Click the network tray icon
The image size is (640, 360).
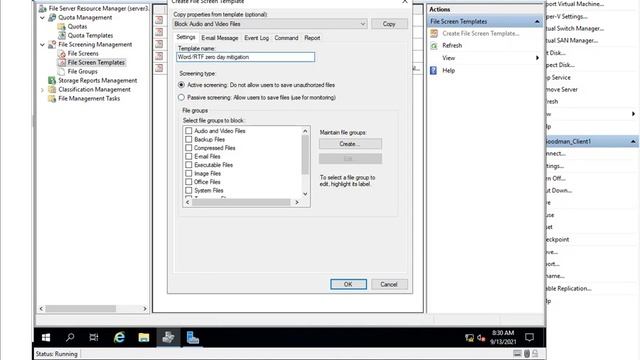(x=469, y=338)
